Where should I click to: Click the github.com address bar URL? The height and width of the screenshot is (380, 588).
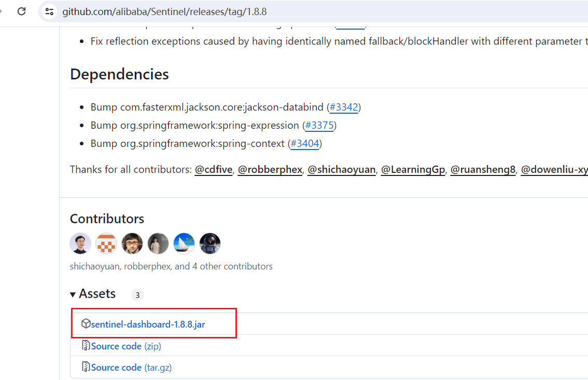(x=165, y=11)
